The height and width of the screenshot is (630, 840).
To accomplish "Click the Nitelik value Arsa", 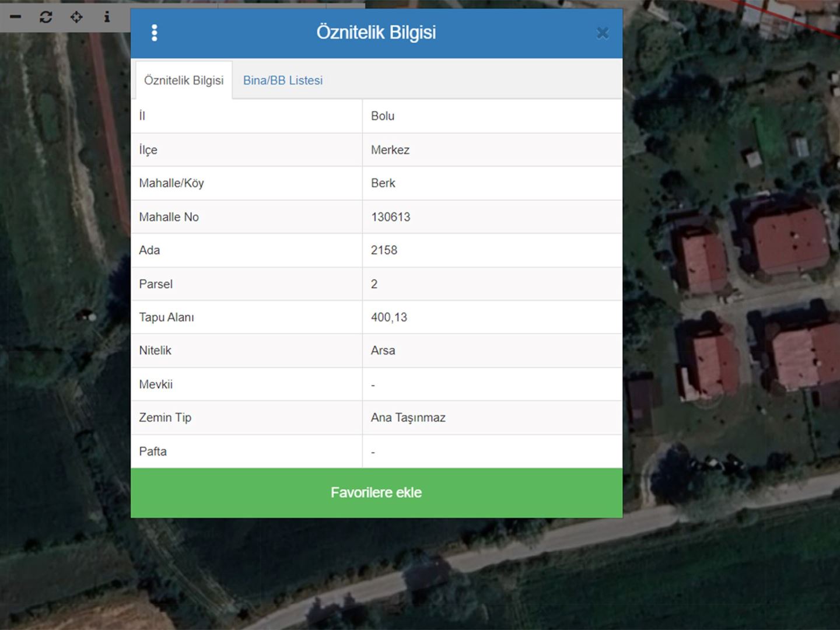I will (x=383, y=351).
